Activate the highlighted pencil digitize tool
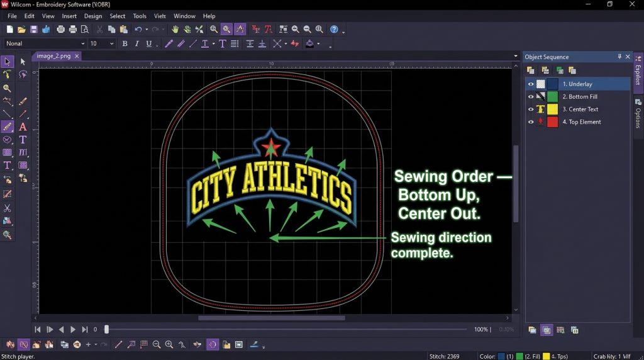 7,127
